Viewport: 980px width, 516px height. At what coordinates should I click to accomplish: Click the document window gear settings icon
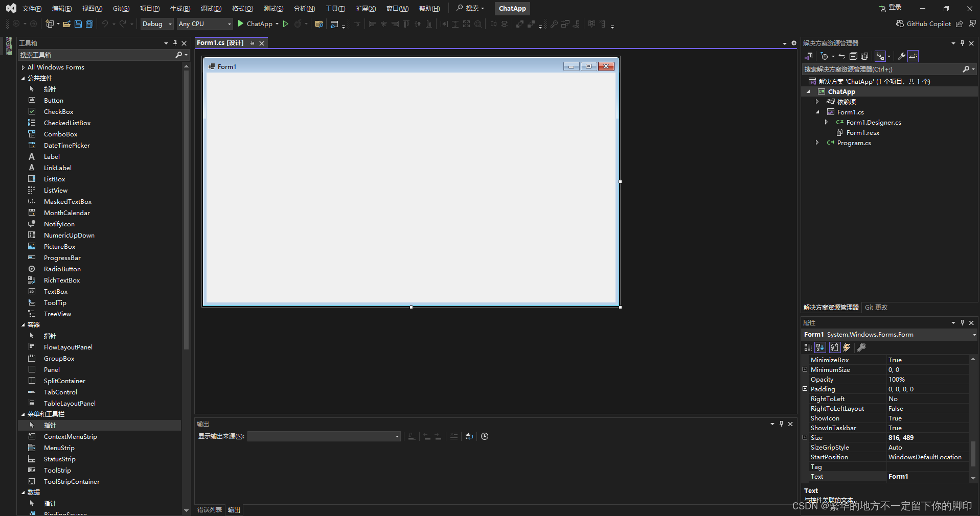tap(794, 43)
